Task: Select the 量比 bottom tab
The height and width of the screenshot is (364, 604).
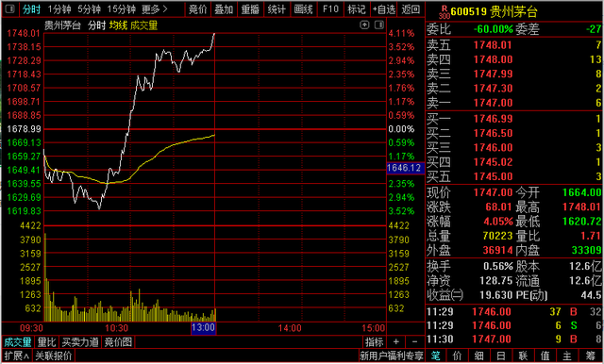Action: [x=47, y=342]
